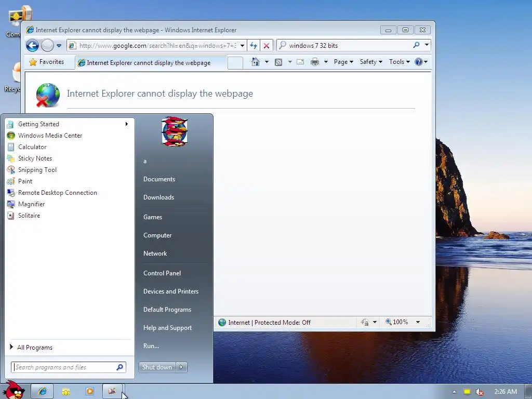Open Getting Started in the Start menu

(68, 124)
